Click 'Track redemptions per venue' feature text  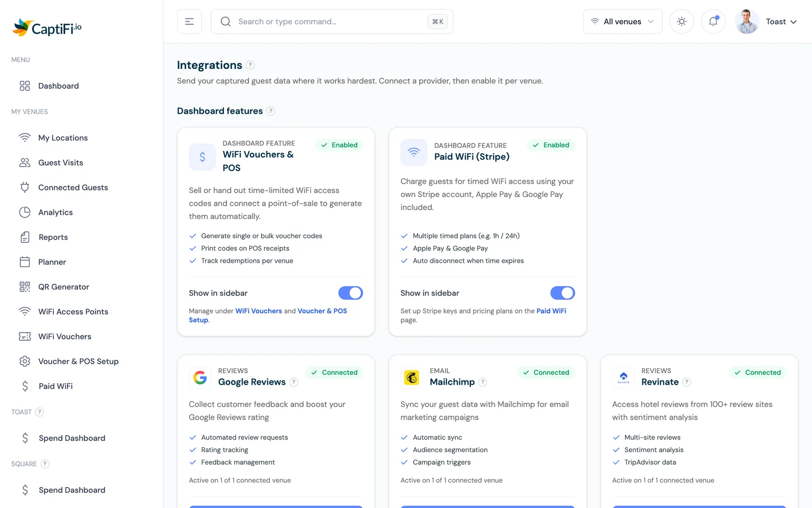[x=247, y=261]
